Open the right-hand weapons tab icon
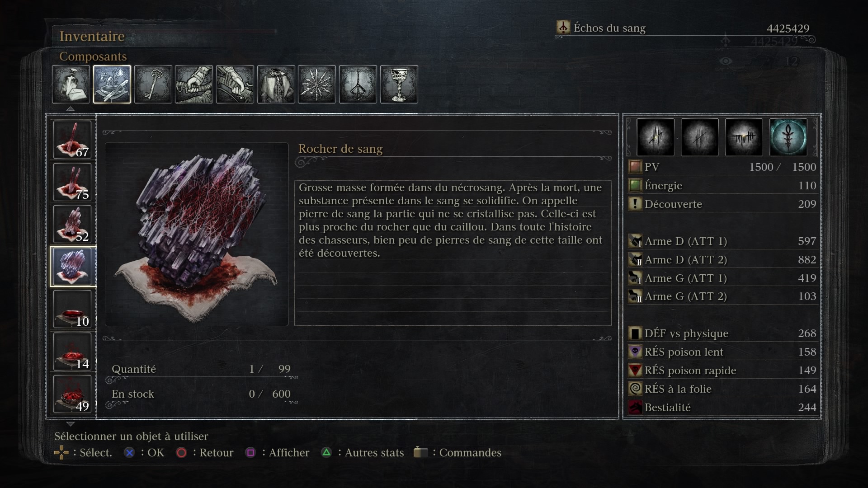 point(194,84)
